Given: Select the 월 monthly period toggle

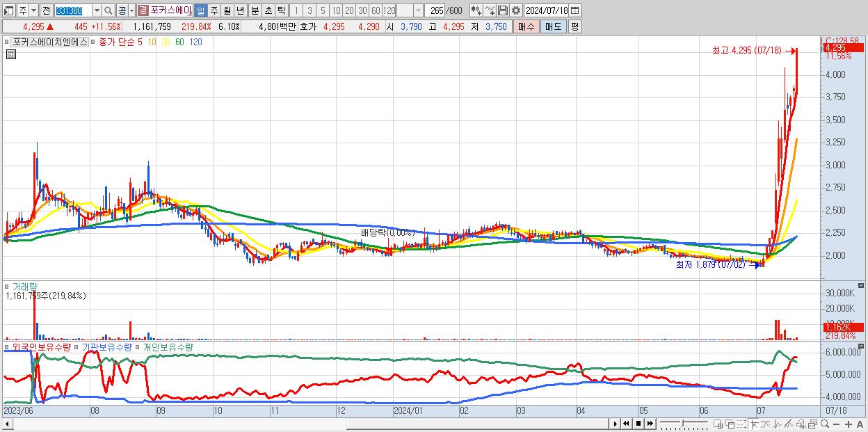Looking at the screenshot, I should click(x=227, y=10).
